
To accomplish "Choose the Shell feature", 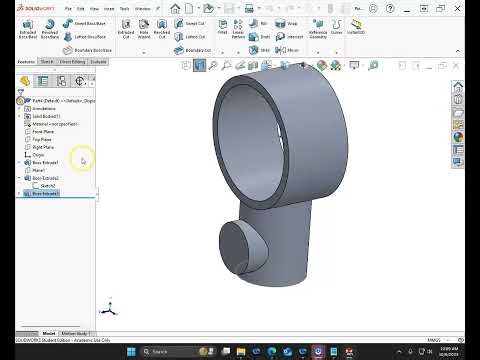I will pos(259,50).
